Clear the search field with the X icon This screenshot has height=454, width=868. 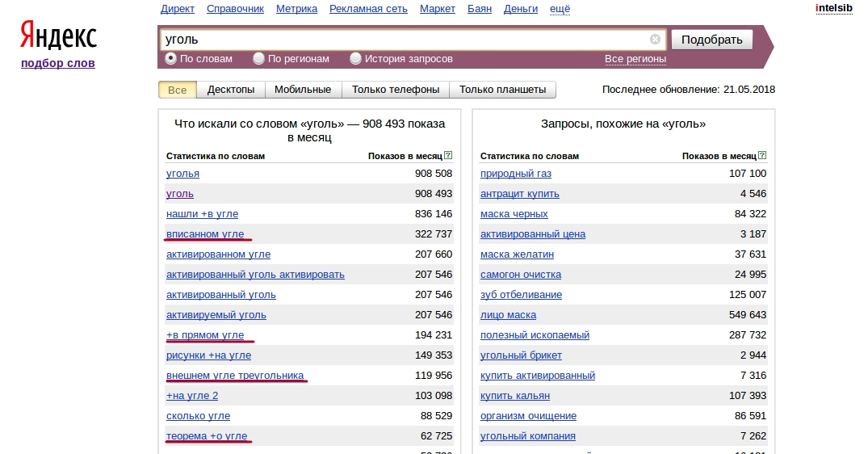pos(655,39)
